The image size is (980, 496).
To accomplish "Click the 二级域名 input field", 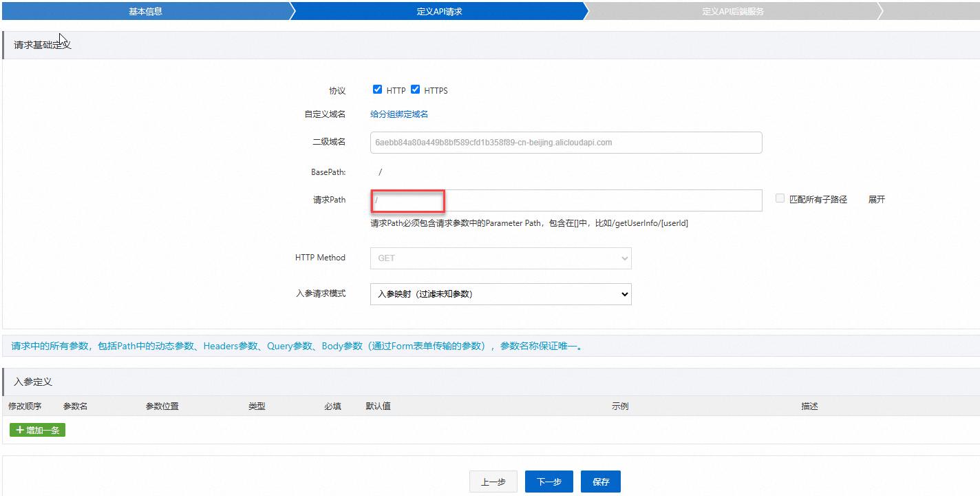I will 566,143.
